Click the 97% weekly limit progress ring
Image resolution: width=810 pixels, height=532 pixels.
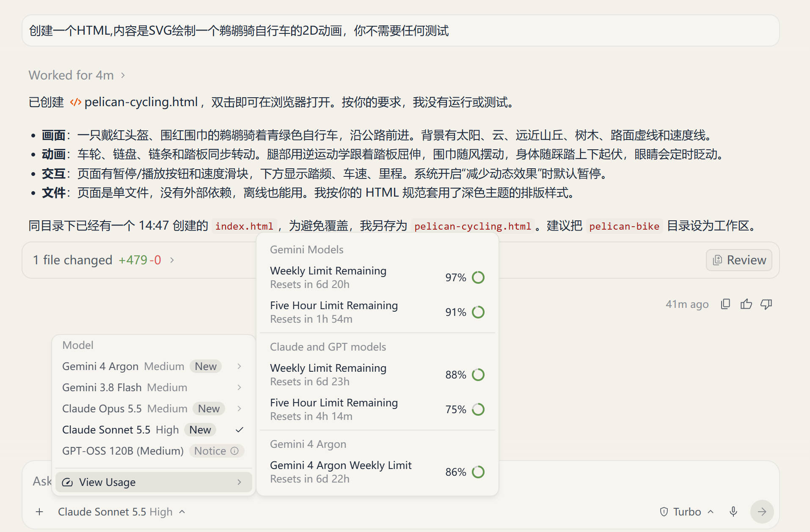(x=478, y=277)
